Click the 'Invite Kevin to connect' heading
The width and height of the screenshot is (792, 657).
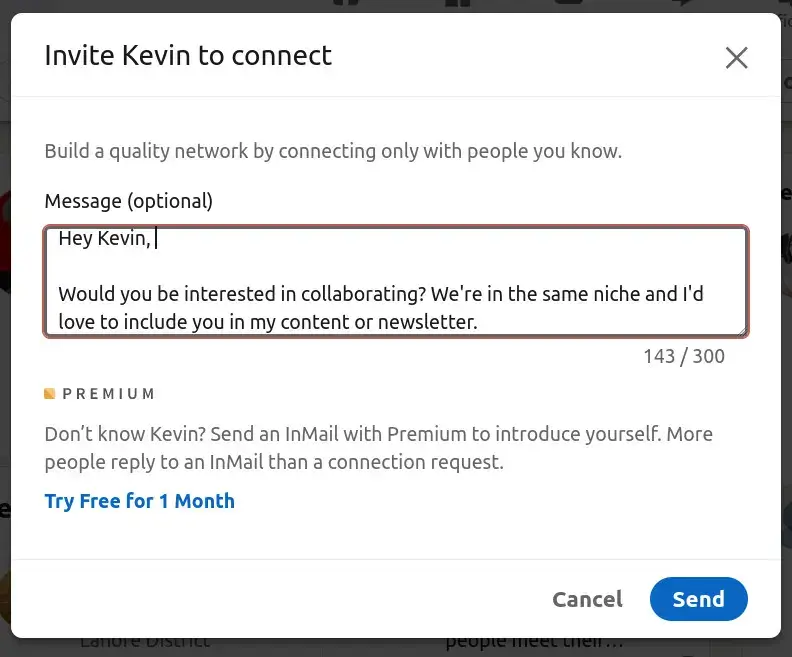coord(188,55)
